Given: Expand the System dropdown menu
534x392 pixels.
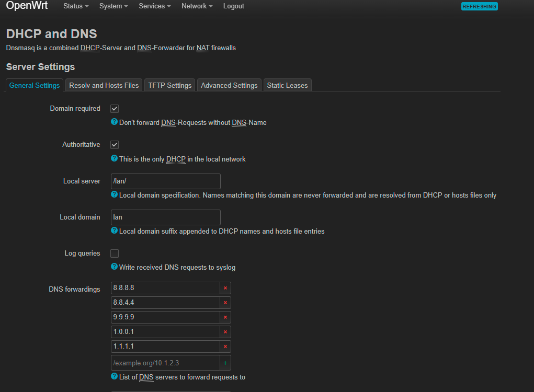Looking at the screenshot, I should 113,6.
